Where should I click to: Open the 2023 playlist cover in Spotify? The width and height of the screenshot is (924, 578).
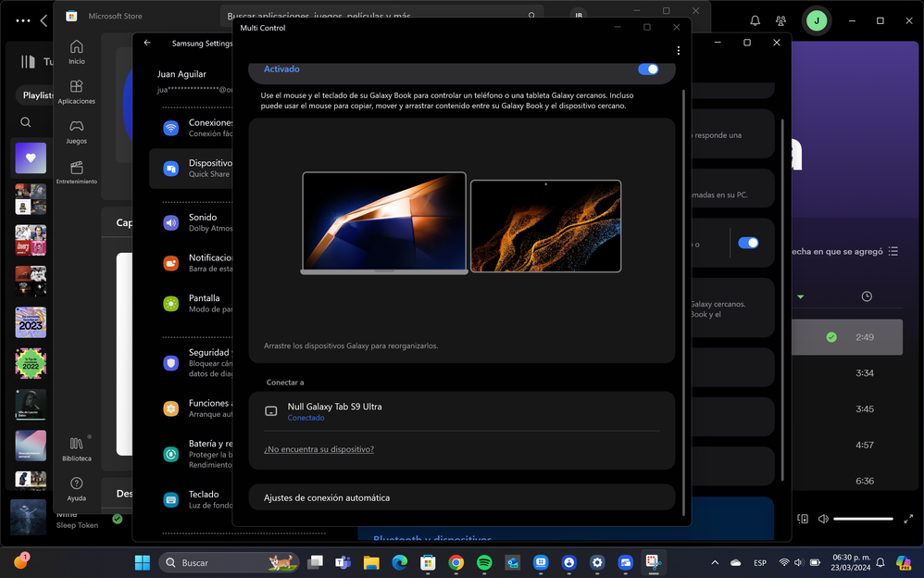coord(31,322)
